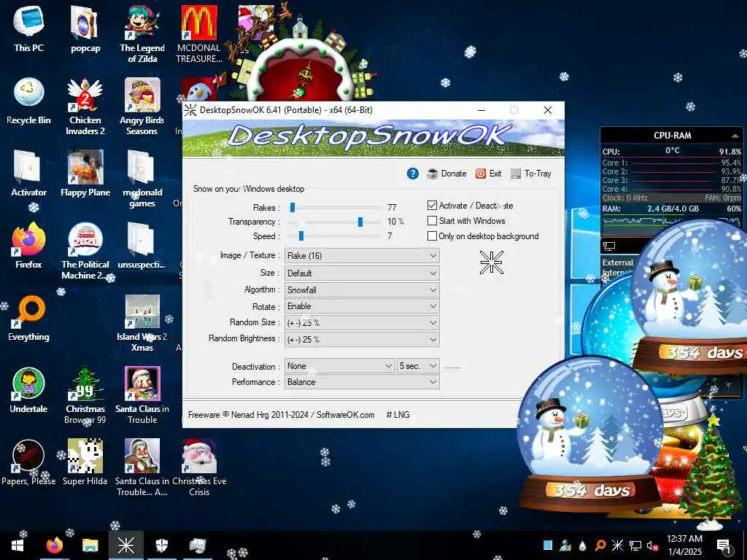Select the popcap desktop icon
747x560 pixels.
85,28
